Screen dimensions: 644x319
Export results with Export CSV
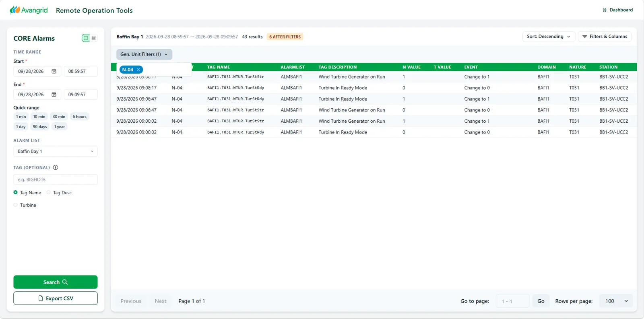coord(56,298)
